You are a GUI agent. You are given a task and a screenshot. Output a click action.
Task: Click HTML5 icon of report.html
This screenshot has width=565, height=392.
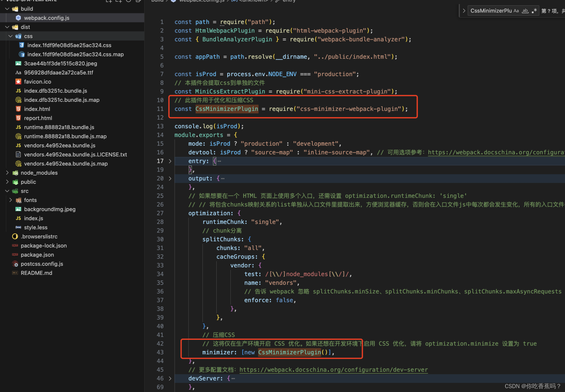click(18, 118)
